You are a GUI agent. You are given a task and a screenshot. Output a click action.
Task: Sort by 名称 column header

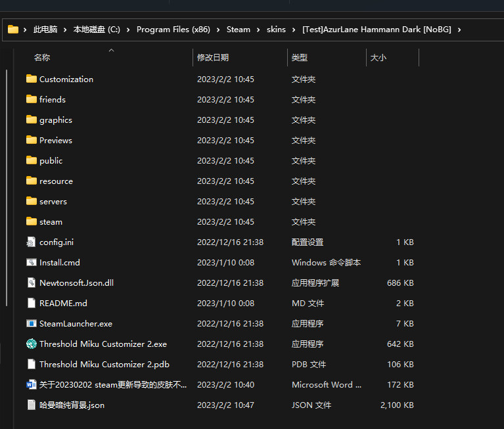point(42,58)
